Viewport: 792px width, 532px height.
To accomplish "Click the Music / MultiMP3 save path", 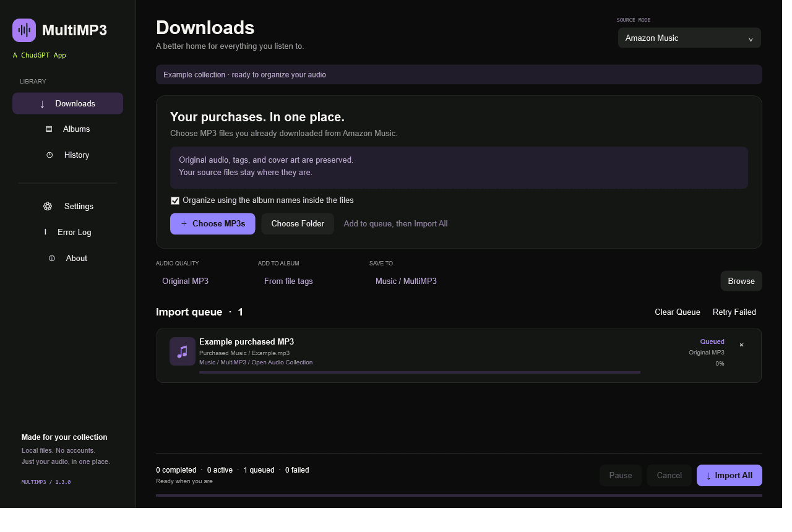I will point(406,281).
